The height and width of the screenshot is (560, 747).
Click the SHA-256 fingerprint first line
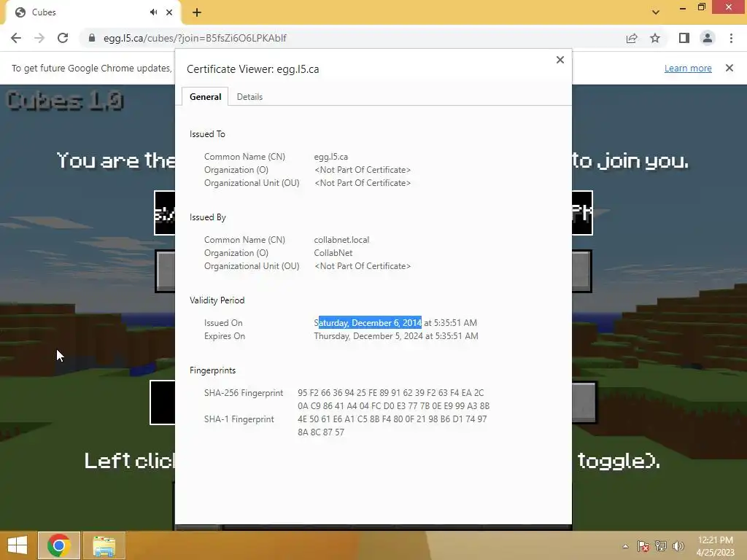coord(391,393)
